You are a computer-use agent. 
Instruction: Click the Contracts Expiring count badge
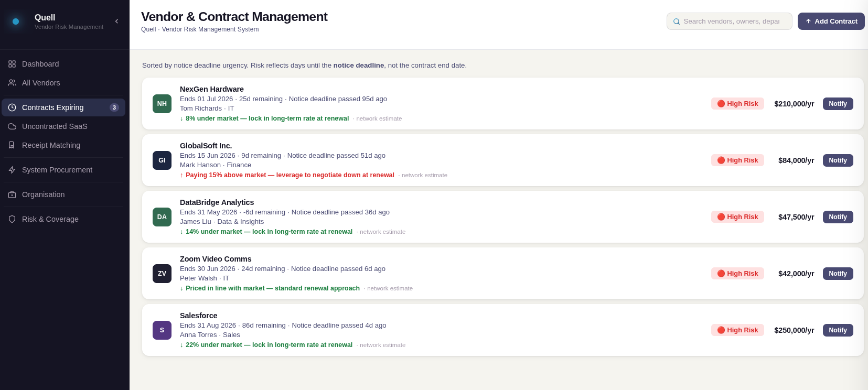point(114,107)
